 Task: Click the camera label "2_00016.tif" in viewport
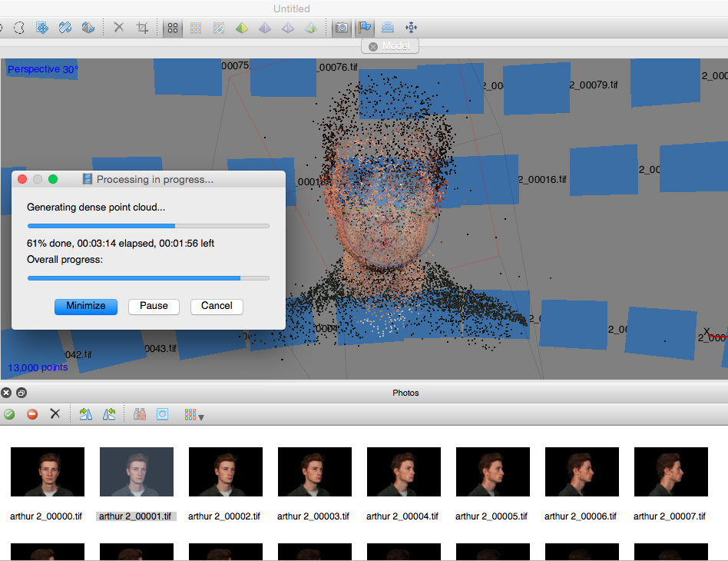[542, 179]
